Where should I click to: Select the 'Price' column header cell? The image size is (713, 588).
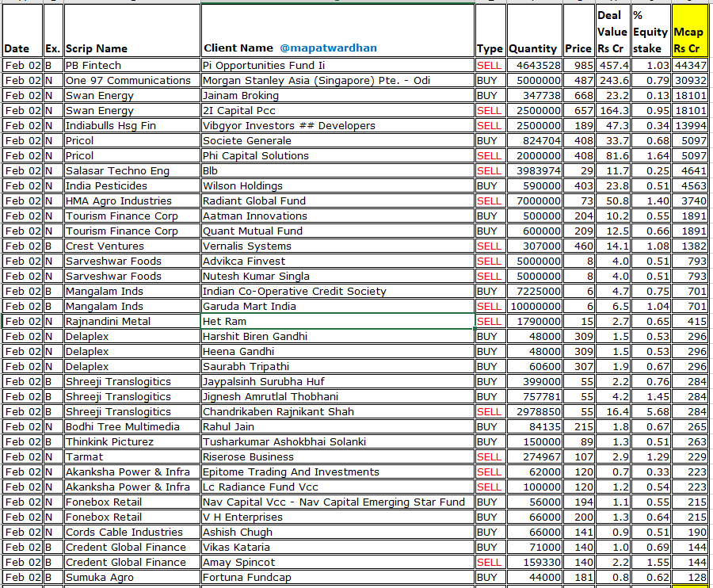click(x=579, y=31)
